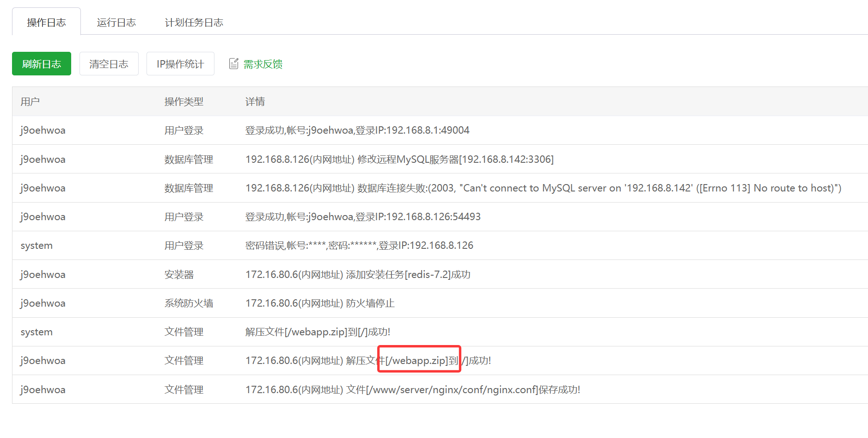Select the 用户 column header
Viewport: 868px width, 438px height.
(30, 102)
